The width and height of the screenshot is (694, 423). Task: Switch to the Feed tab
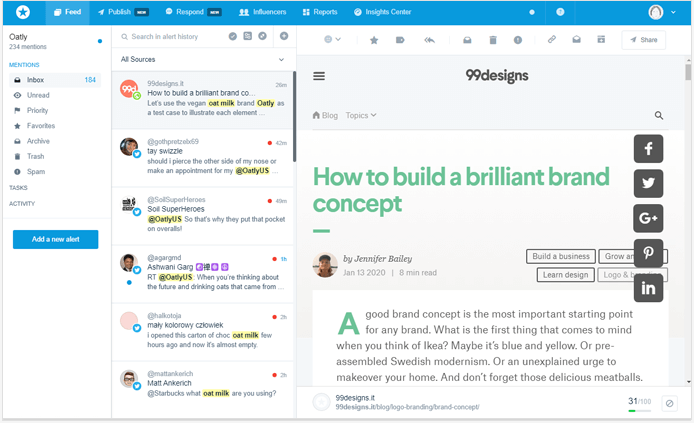[67, 12]
